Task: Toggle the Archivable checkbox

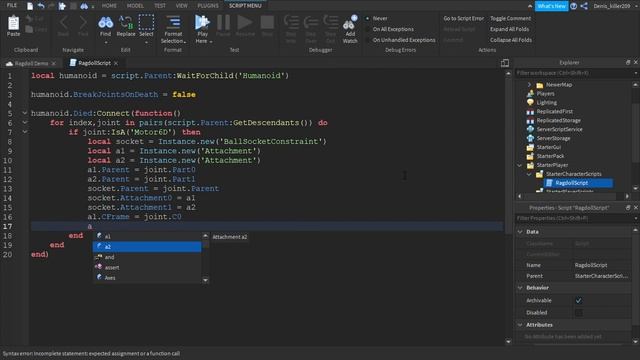Action: point(579,300)
